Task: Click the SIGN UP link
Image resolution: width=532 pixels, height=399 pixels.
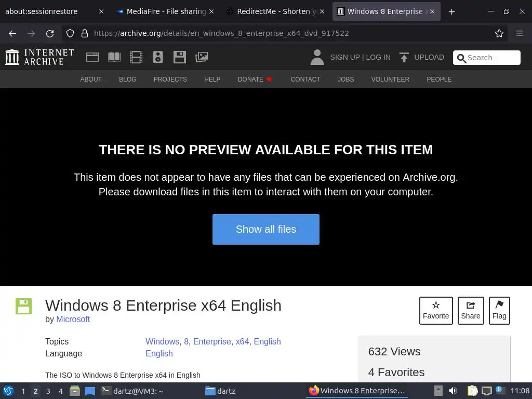Action: coord(345,57)
